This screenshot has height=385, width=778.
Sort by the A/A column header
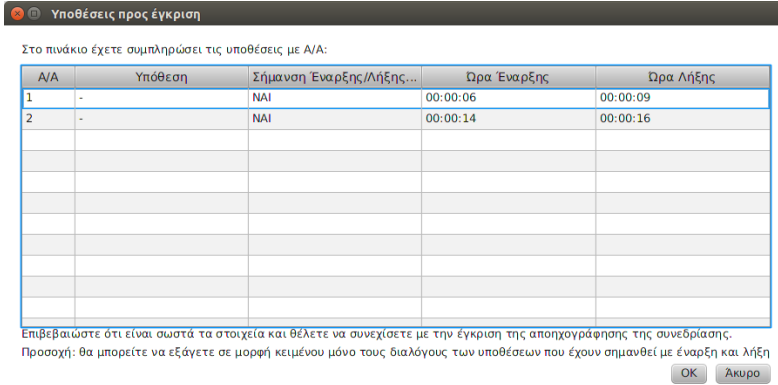tap(49, 77)
